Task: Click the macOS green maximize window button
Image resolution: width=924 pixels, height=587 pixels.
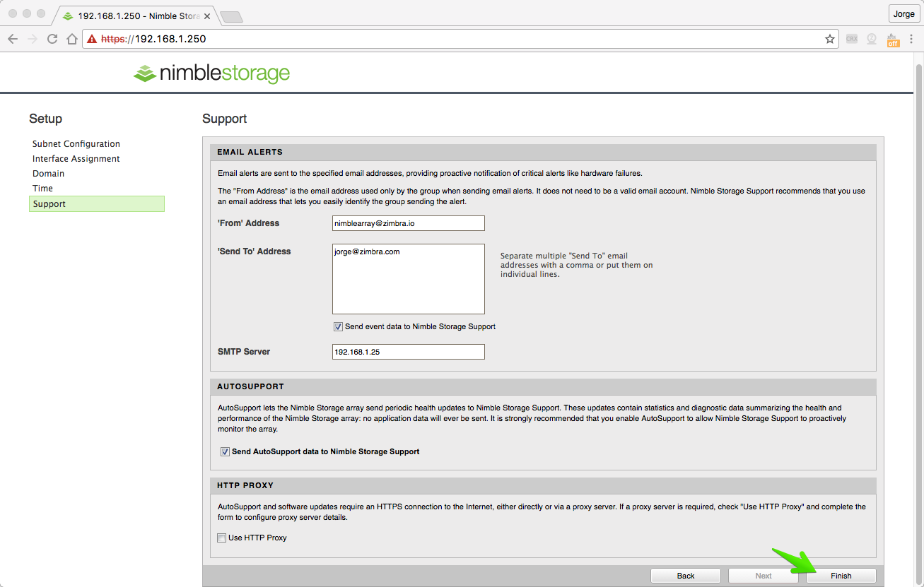Action: coord(41,14)
